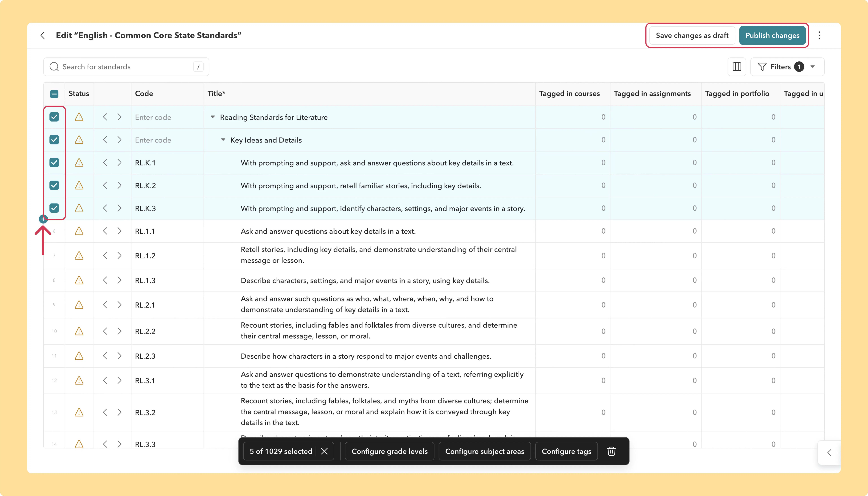Indent the RL.2.2 row with right arrow
The height and width of the screenshot is (496, 868).
(x=119, y=331)
